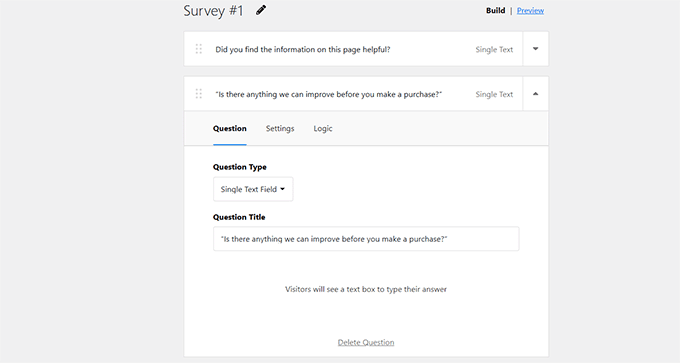
Task: Click the 'Is there anything we can improve' header title
Action: tap(328, 94)
